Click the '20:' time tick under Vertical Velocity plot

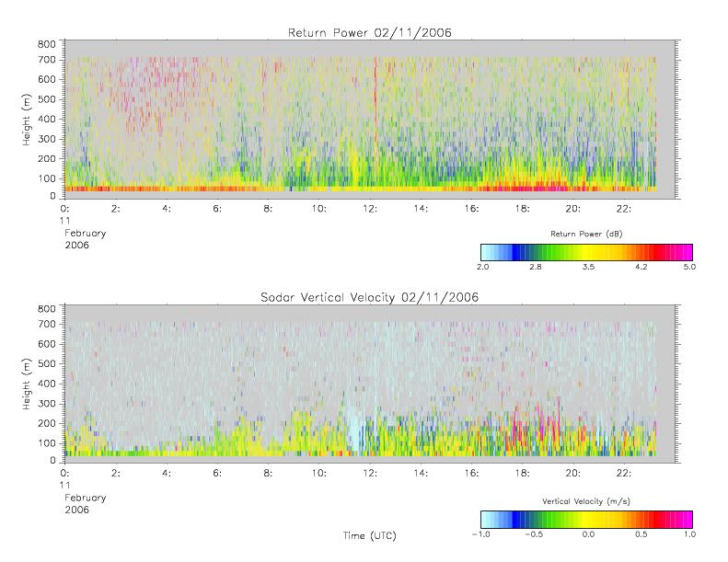pos(573,473)
